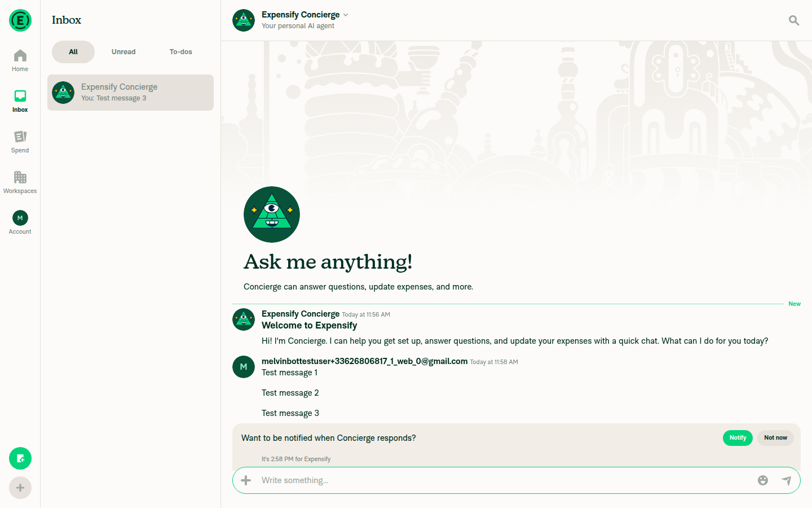Click 'Today at 11:58 AM' timestamp
Image resolution: width=812 pixels, height=508 pixels.
[494, 362]
